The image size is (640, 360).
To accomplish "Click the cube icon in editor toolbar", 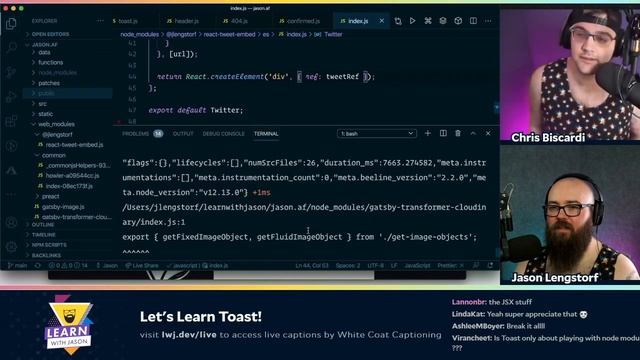I will coord(458,21).
